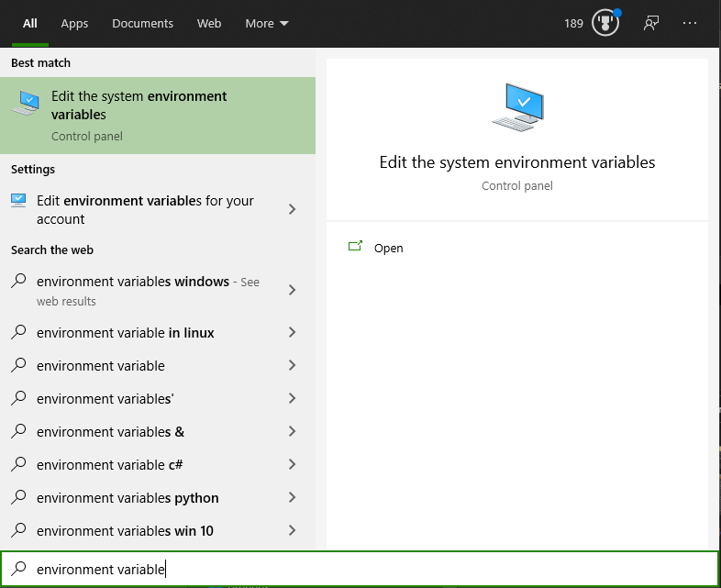
Task: Switch to the Apps tab
Action: (74, 23)
